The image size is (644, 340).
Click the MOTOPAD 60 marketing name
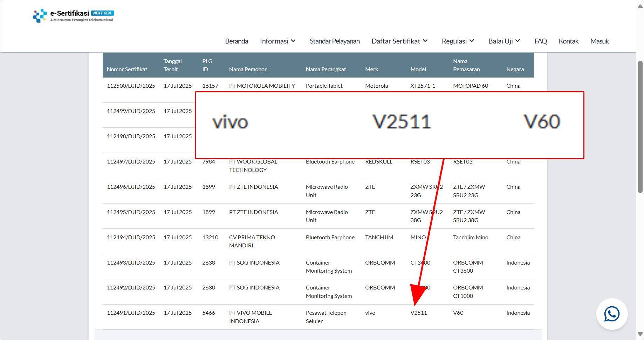click(470, 86)
